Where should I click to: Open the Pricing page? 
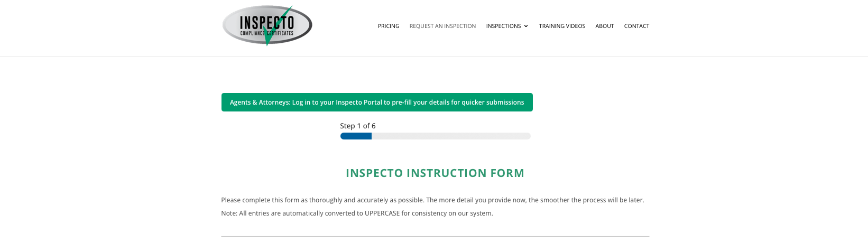pos(389,26)
